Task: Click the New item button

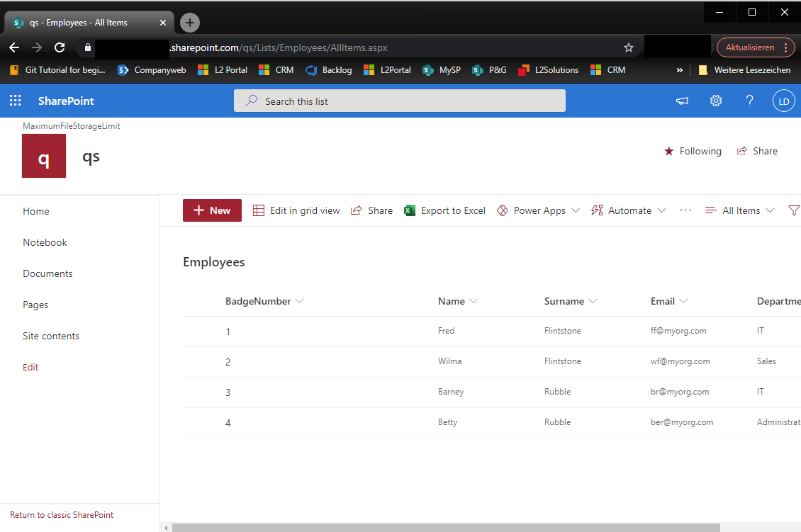Action: [212, 210]
